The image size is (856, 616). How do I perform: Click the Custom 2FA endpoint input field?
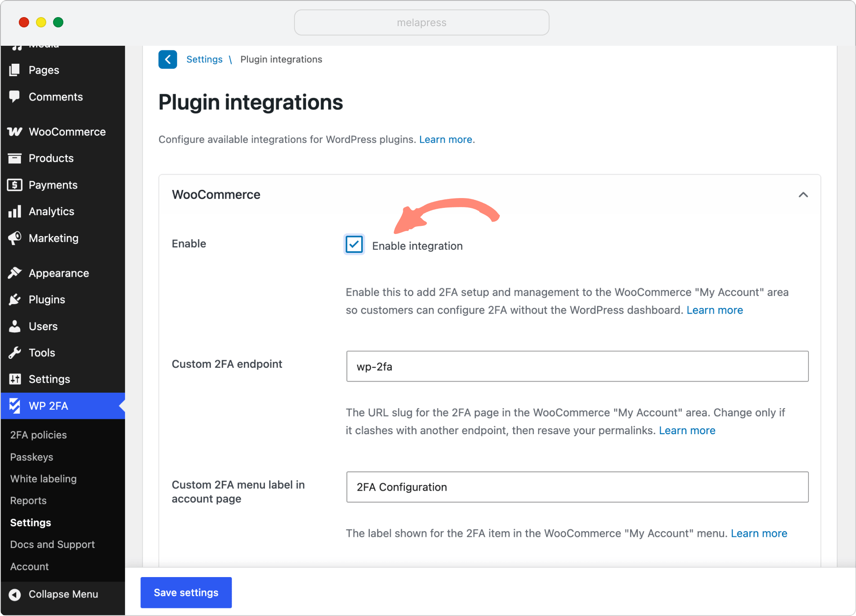coord(577,366)
